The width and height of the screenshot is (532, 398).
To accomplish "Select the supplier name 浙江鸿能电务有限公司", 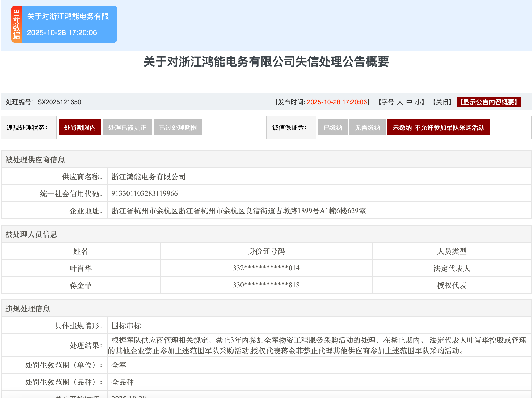I will 148,177.
